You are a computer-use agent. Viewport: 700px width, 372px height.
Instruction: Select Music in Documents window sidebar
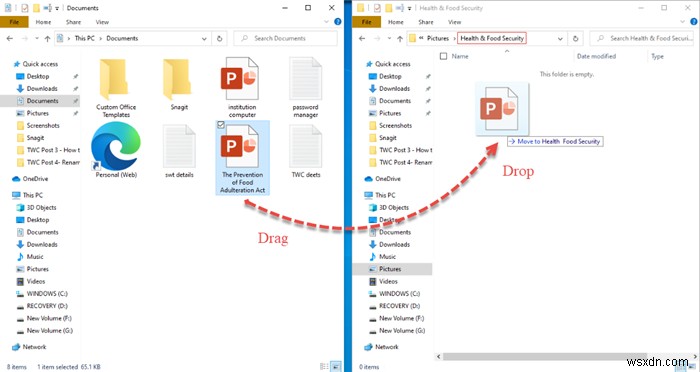35,257
